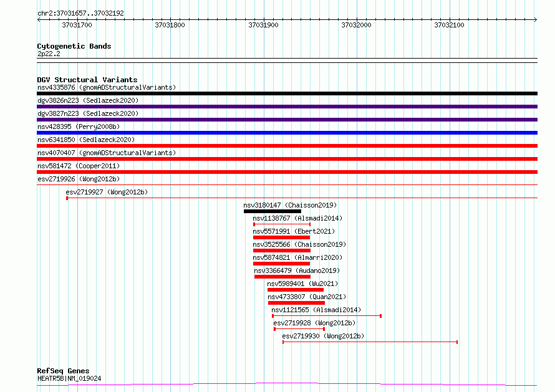Click the nsv581472 (Cooper2011) label
The width and height of the screenshot is (555, 392).
click(x=78, y=166)
